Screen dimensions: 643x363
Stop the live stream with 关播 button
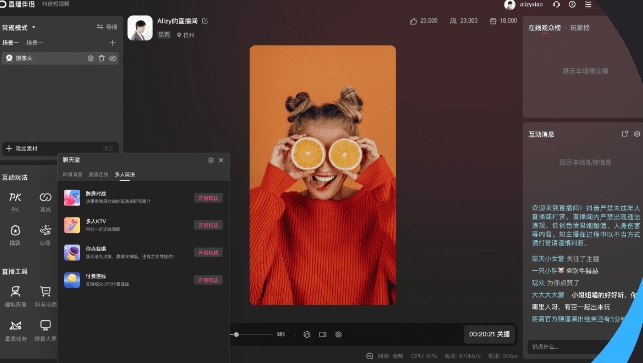pos(490,334)
